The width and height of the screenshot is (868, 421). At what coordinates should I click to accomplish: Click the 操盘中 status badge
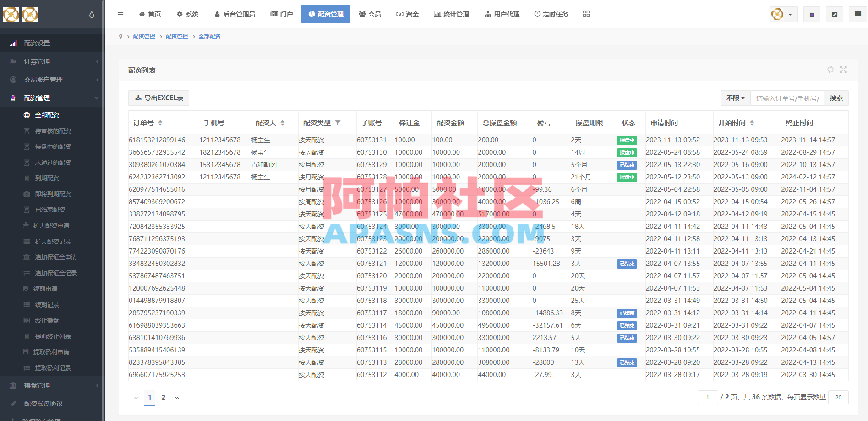pos(627,140)
